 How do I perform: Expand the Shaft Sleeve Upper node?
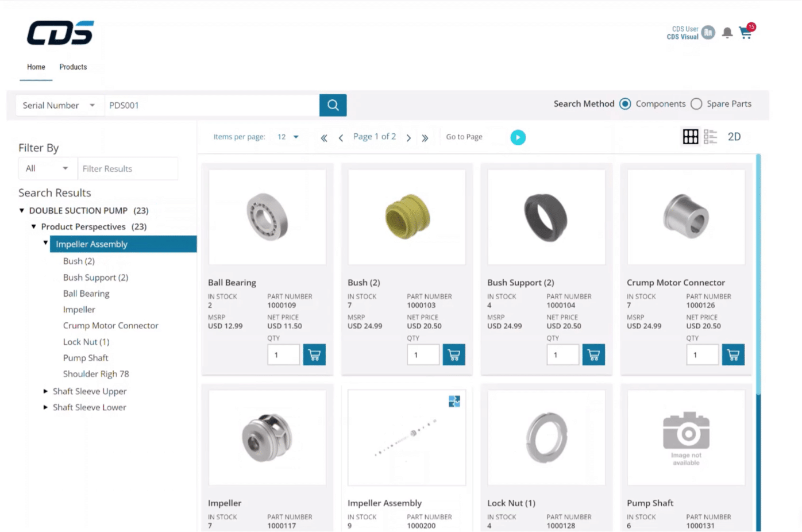tap(46, 391)
